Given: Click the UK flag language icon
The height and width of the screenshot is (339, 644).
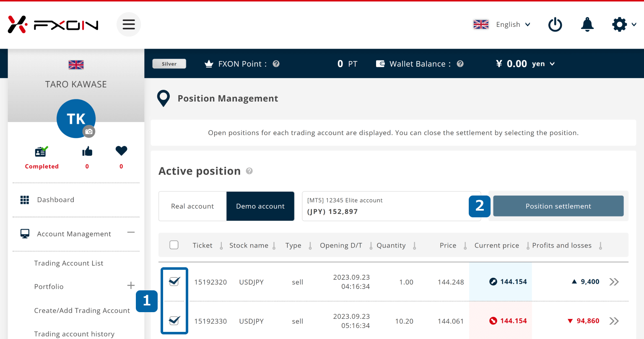Looking at the screenshot, I should tap(481, 24).
